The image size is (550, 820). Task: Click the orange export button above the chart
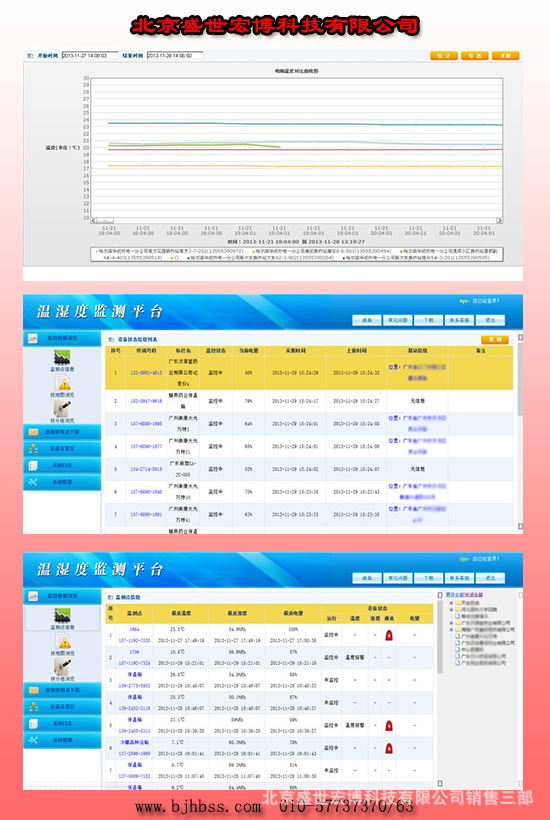tap(475, 55)
